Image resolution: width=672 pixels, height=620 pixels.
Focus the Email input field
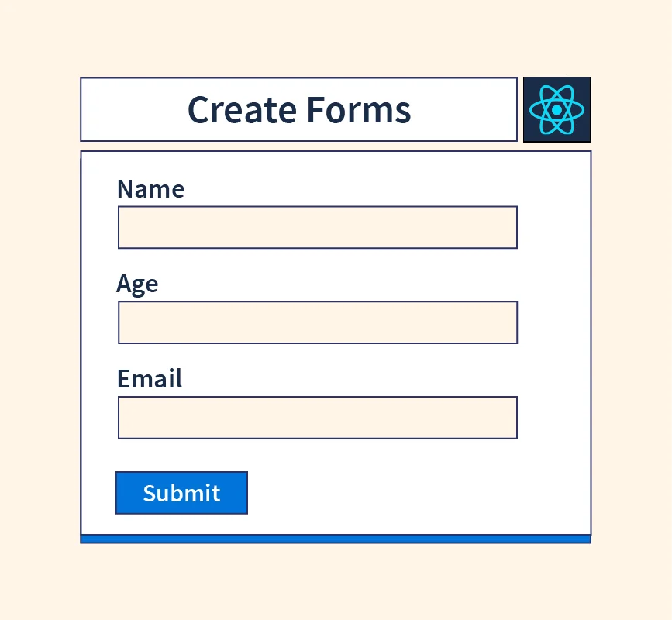[317, 418]
